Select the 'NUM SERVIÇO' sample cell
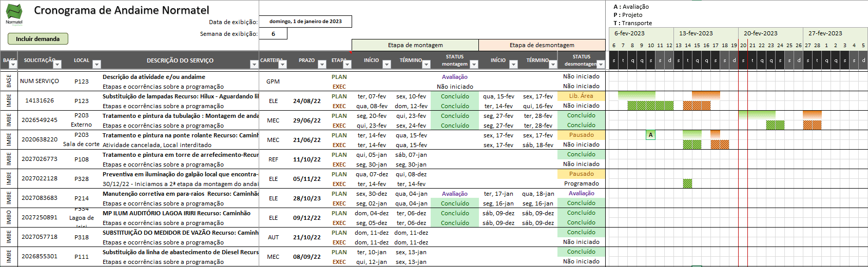Viewport: 868px width, 267px height. pyautogui.click(x=40, y=81)
